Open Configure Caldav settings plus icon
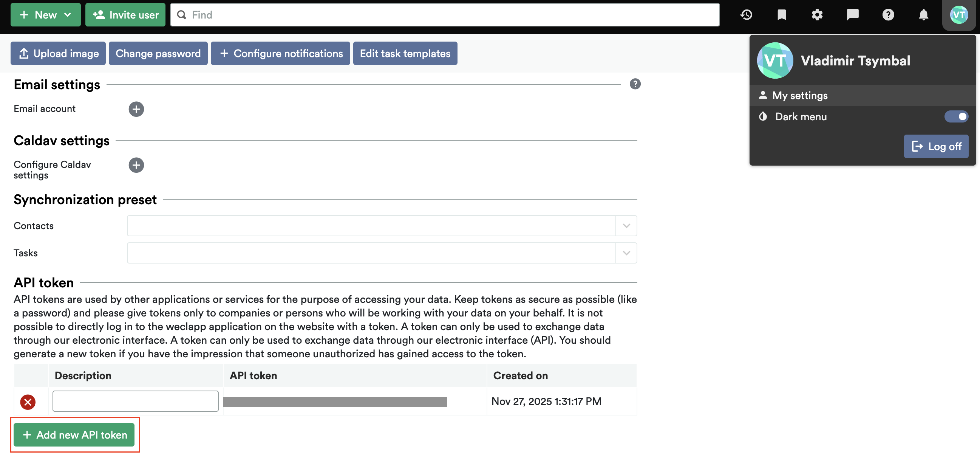This screenshot has width=980, height=459. point(136,165)
